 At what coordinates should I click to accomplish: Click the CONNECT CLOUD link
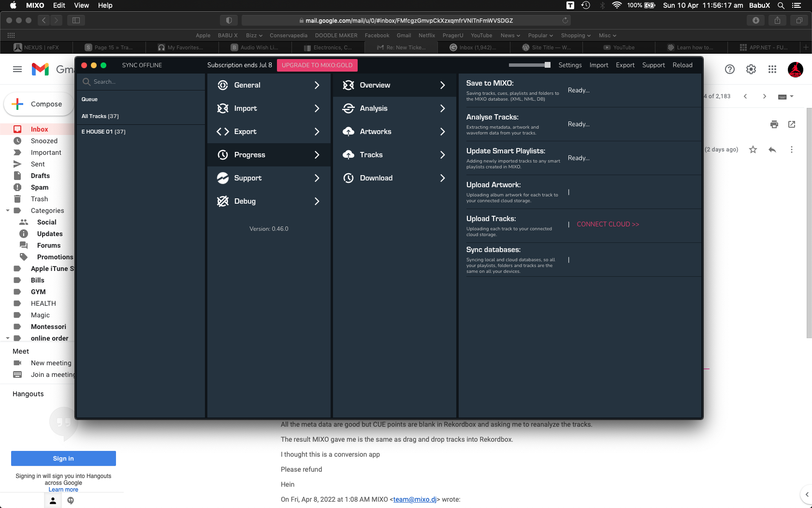608,224
